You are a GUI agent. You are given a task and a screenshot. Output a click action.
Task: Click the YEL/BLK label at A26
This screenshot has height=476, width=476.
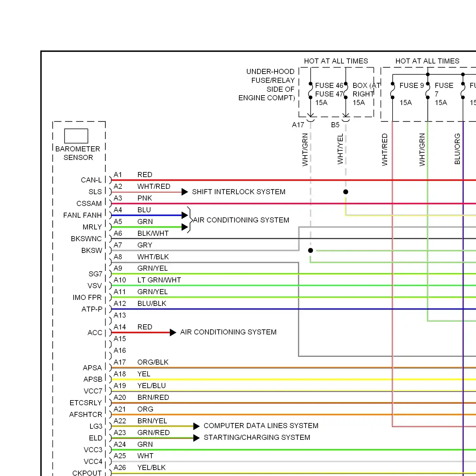coord(152,467)
